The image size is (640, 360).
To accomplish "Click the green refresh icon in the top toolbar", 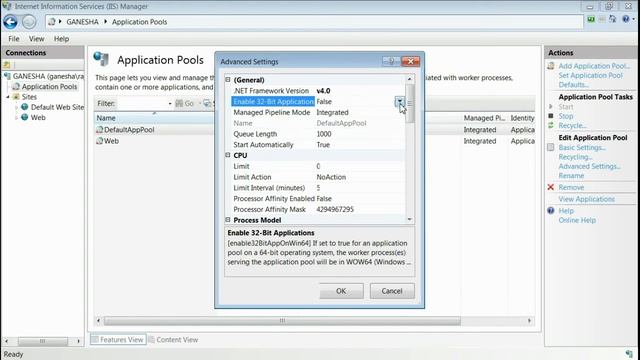I will [x=591, y=19].
